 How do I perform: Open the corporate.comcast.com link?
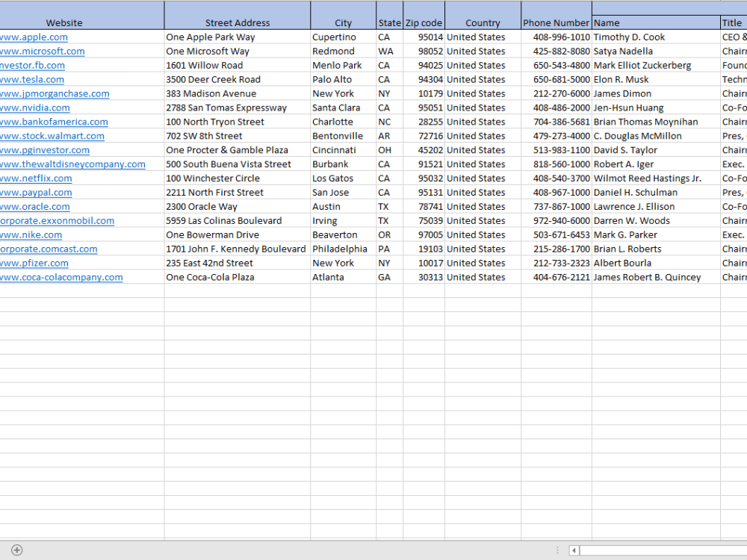click(x=49, y=249)
